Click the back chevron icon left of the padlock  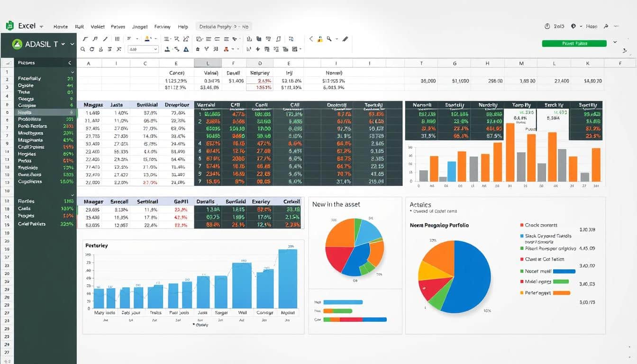(311, 39)
